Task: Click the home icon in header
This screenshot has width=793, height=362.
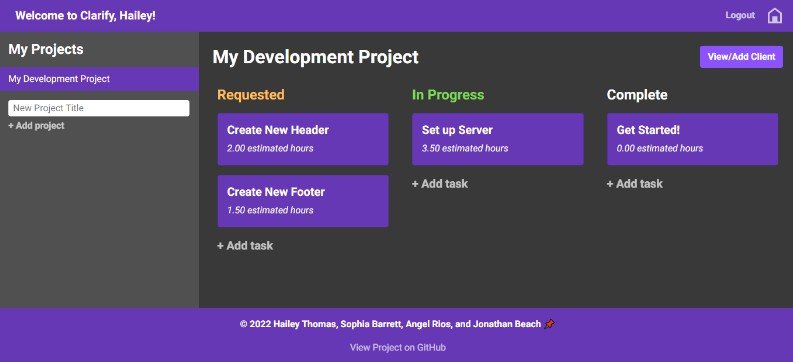Action: click(x=774, y=16)
